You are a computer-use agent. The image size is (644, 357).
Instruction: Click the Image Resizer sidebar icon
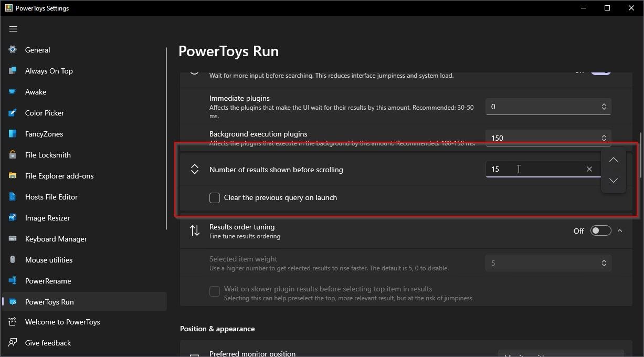[x=13, y=218]
